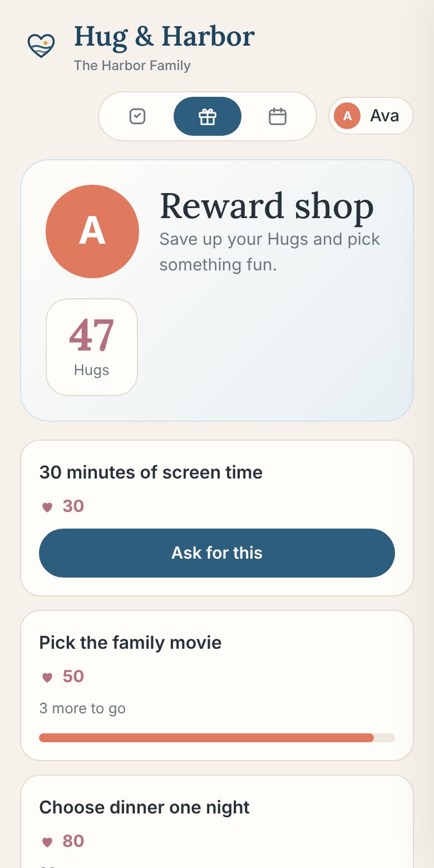Click heart icon beside 30 cost
The image size is (434, 868).
tap(47, 507)
